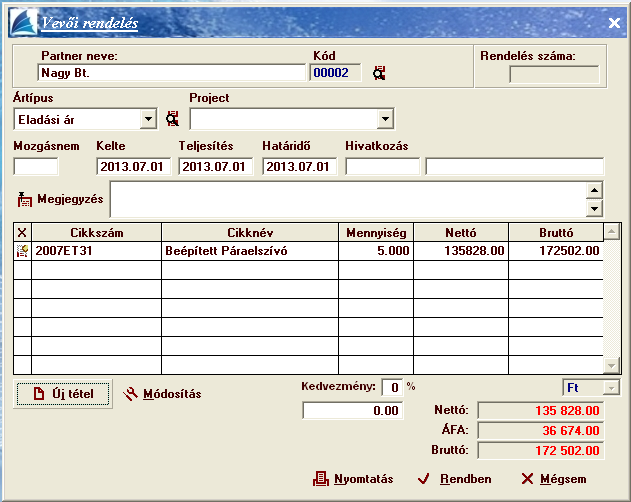The height and width of the screenshot is (502, 631).
Task: Click the X column header in table
Action: [x=22, y=232]
